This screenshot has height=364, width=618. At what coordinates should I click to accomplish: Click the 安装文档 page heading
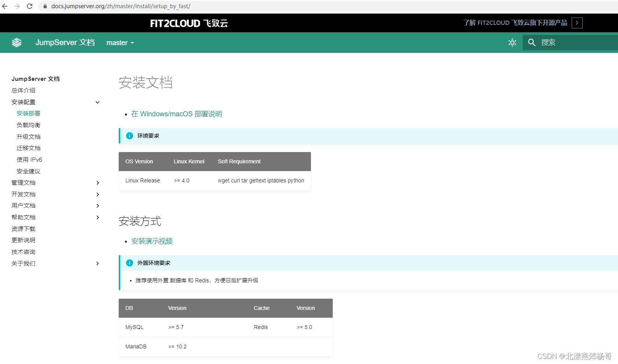(x=146, y=82)
